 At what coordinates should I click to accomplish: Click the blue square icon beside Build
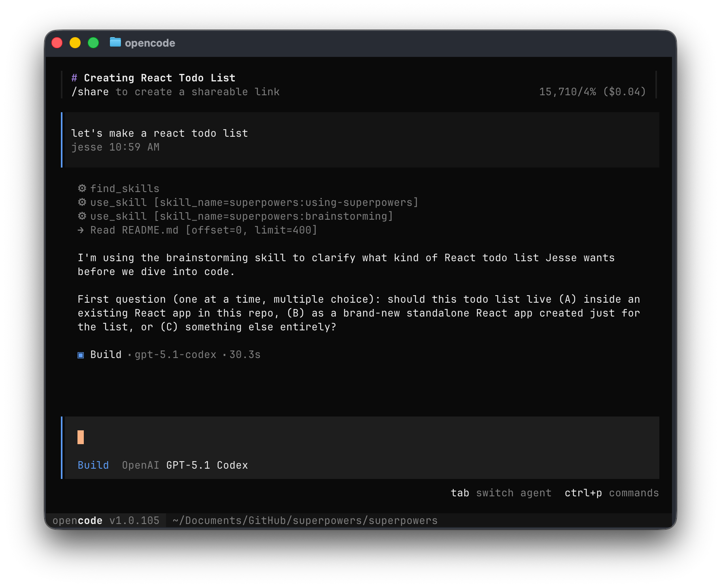tap(81, 355)
